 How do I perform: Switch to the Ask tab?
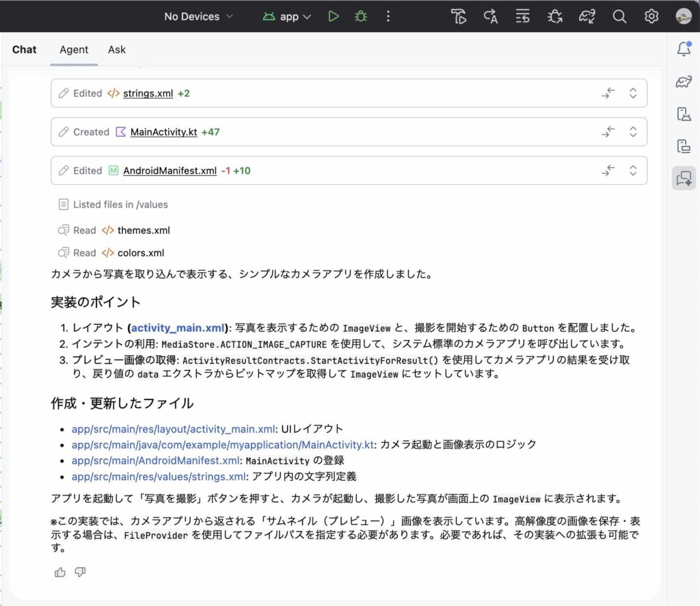[x=117, y=49]
